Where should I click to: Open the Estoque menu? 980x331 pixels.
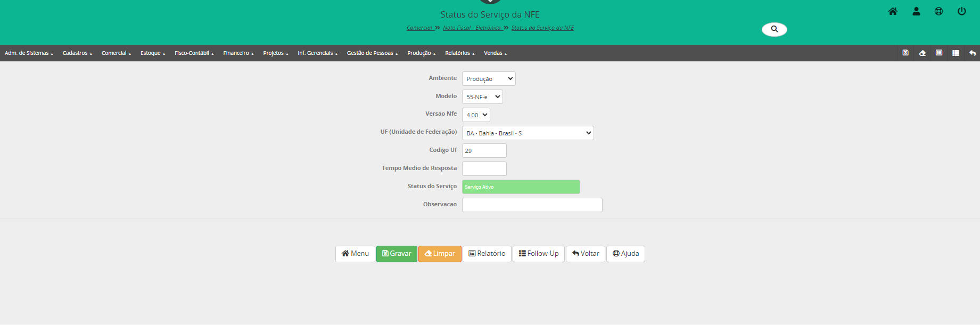(x=152, y=53)
